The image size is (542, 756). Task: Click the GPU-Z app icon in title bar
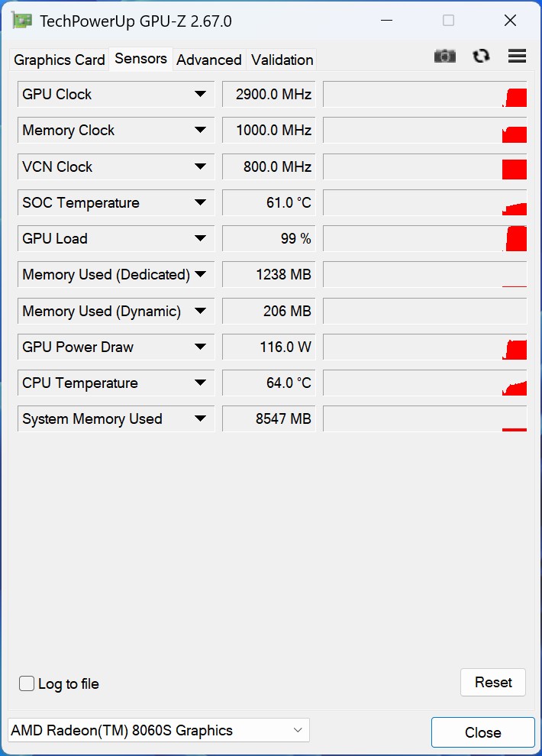(22, 21)
